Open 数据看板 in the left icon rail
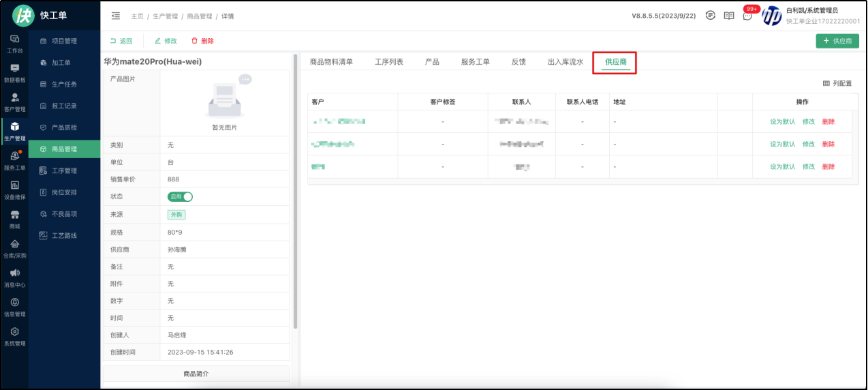Screen dimensions: 868x390 14,73
